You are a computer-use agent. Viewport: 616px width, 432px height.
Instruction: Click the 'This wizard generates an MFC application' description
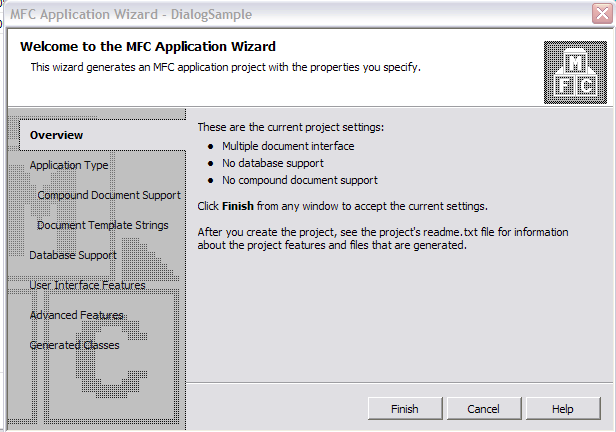click(226, 67)
